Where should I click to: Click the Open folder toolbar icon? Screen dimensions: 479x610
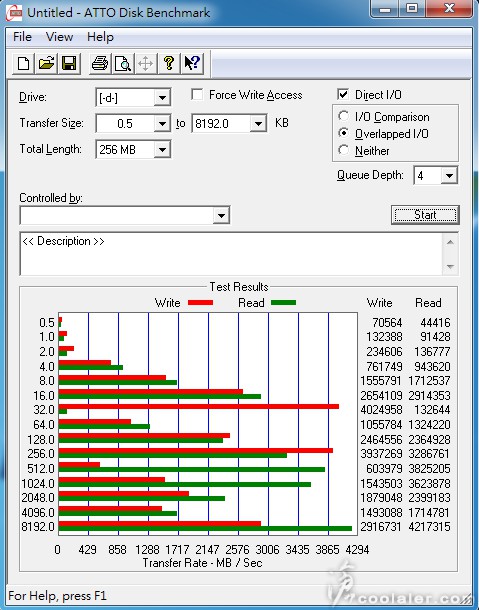[x=46, y=63]
